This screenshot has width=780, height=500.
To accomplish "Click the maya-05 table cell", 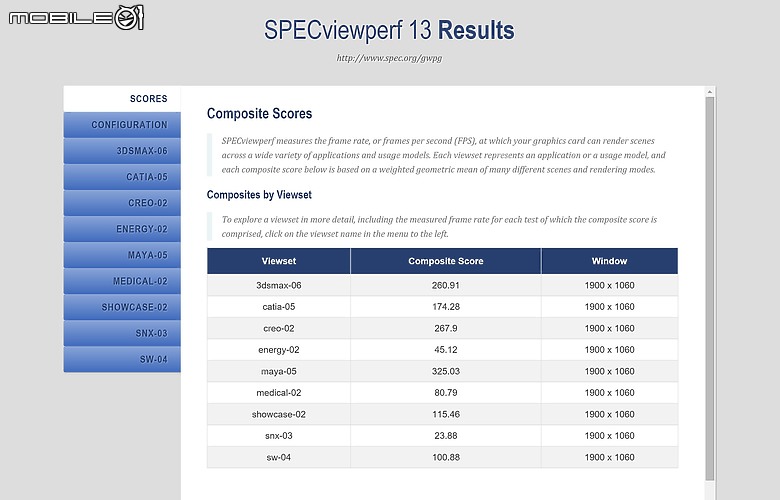I will point(279,371).
